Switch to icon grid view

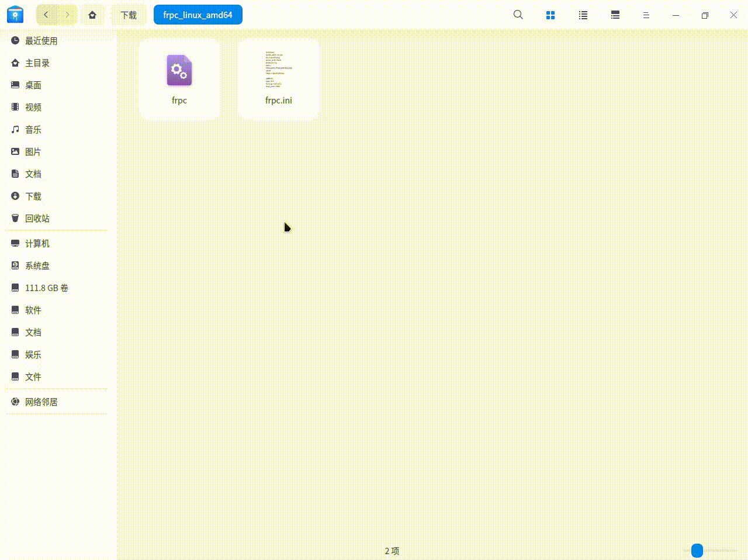(x=550, y=15)
